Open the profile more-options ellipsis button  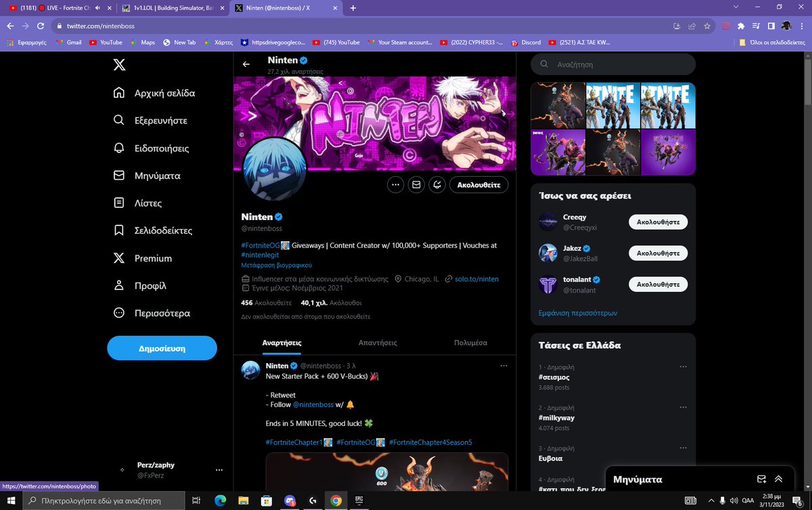(x=396, y=184)
